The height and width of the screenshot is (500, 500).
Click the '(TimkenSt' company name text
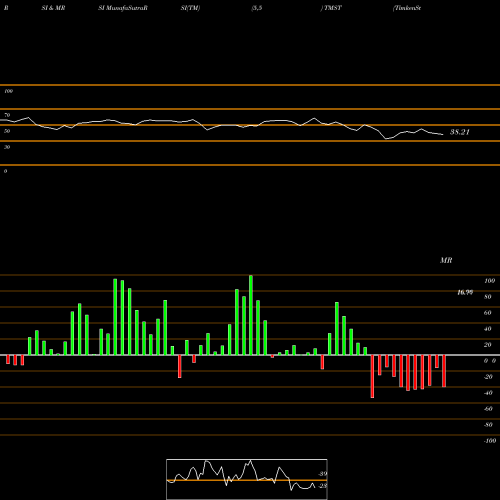[x=407, y=8]
